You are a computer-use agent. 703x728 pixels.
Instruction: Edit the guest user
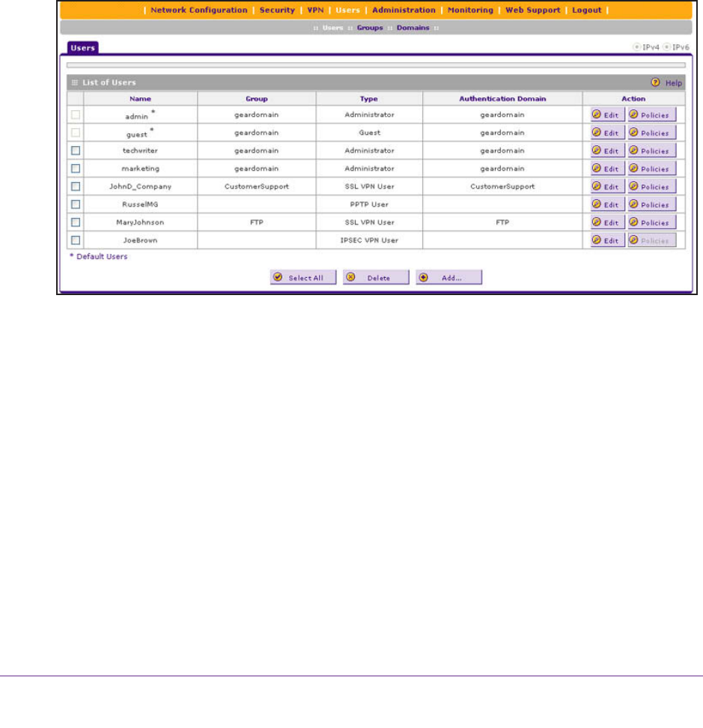coord(607,133)
